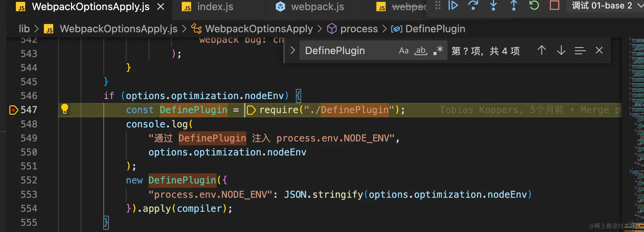The image size is (644, 232).
Task: Click the lightbulb quick-fix icon
Action: tap(65, 109)
